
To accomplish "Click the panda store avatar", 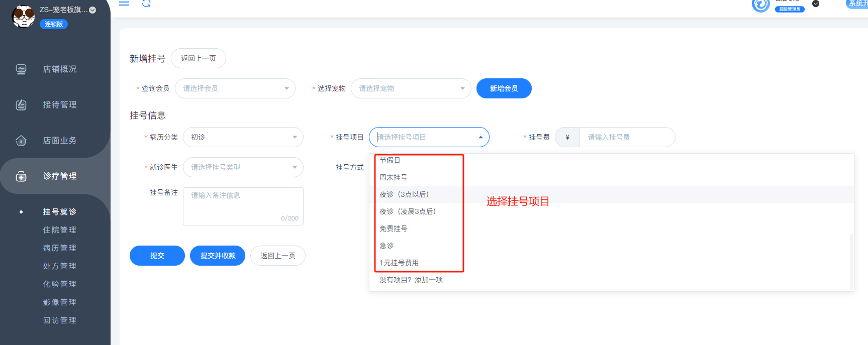I will pyautogui.click(x=23, y=16).
